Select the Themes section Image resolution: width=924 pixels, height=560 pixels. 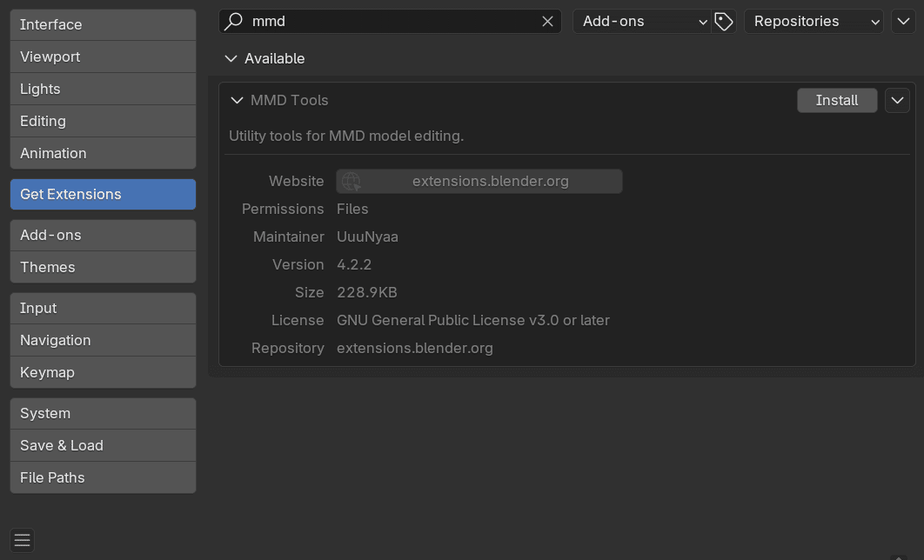103,267
